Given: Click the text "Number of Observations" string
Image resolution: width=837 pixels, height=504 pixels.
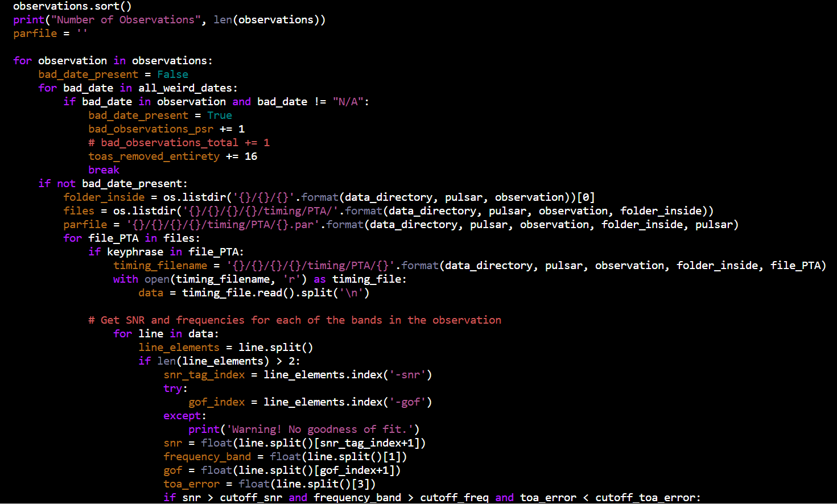Looking at the screenshot, I should [126, 20].
